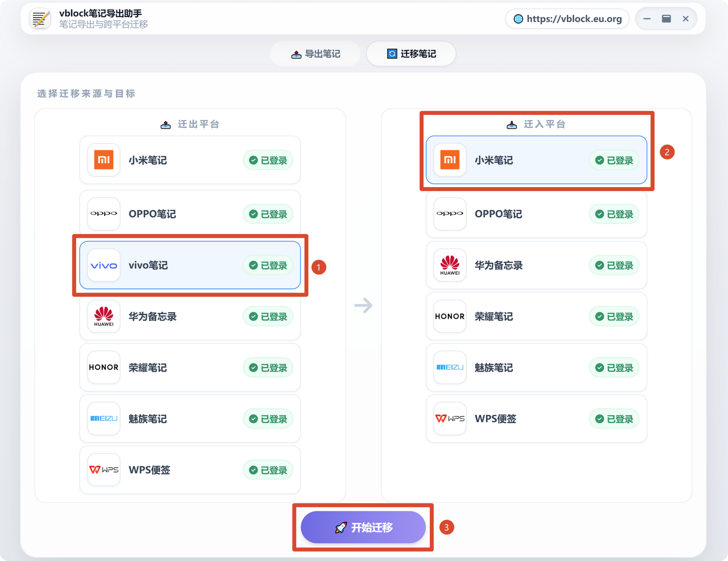This screenshot has height=561, width=728.
Task: Click 已登录 status badge of source 小米笔记
Action: coord(268,160)
